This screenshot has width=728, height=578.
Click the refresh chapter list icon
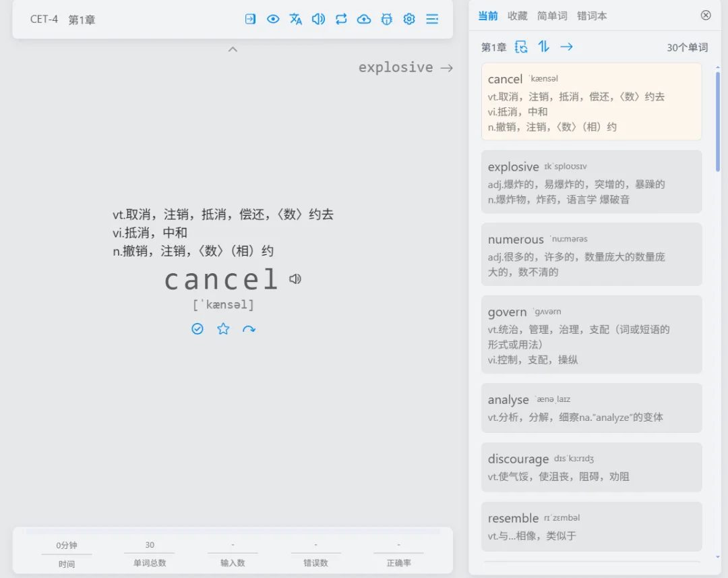pos(520,47)
